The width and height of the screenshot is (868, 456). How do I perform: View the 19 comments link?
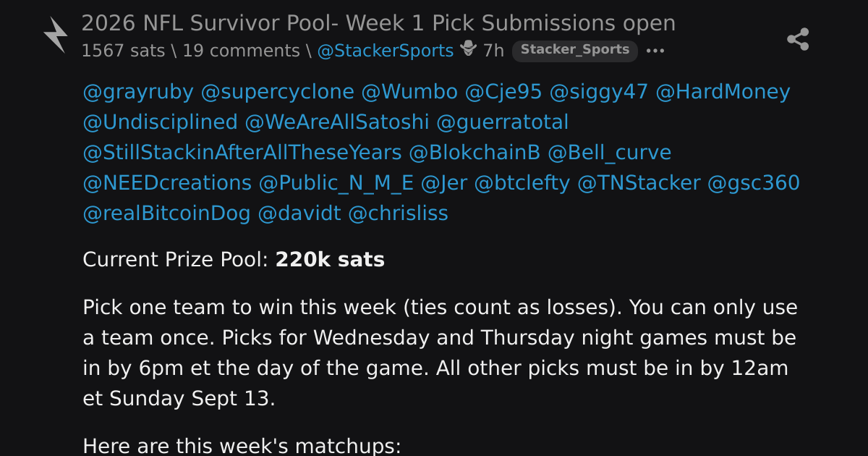(241, 51)
